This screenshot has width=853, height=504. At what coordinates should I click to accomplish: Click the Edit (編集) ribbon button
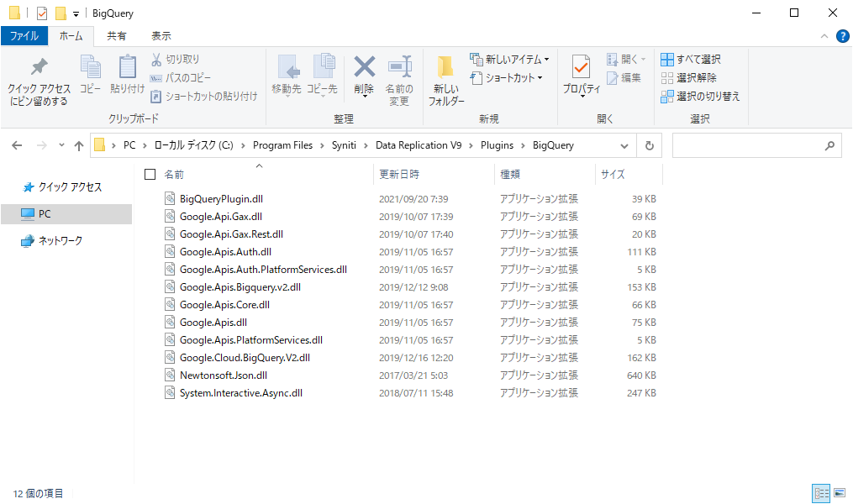624,78
